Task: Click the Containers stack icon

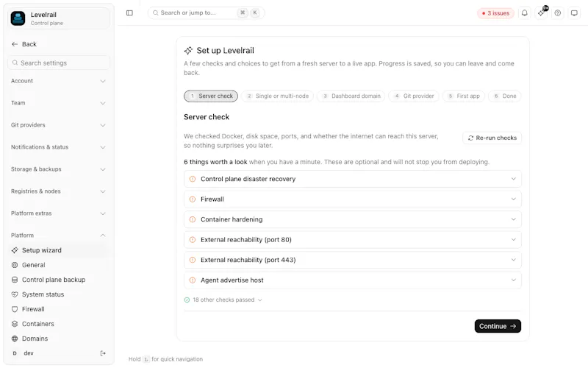Action: 15,324
